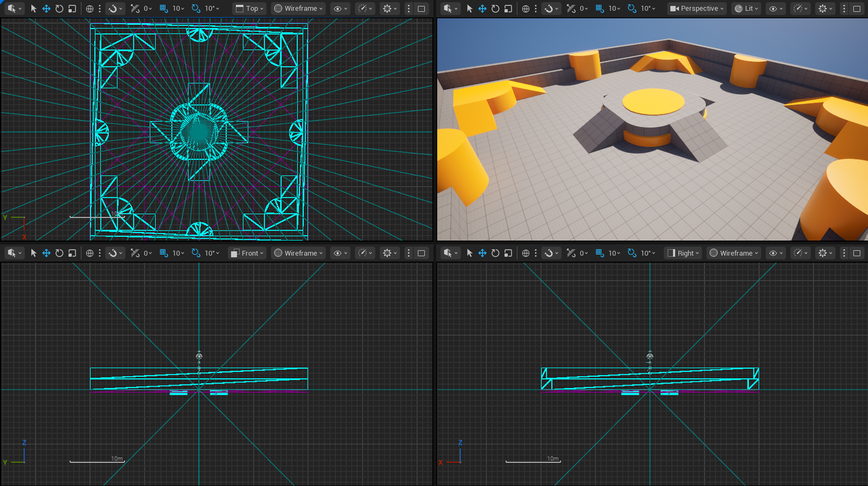Open the surface snapping dropdown in the Top viewport

coord(115,9)
